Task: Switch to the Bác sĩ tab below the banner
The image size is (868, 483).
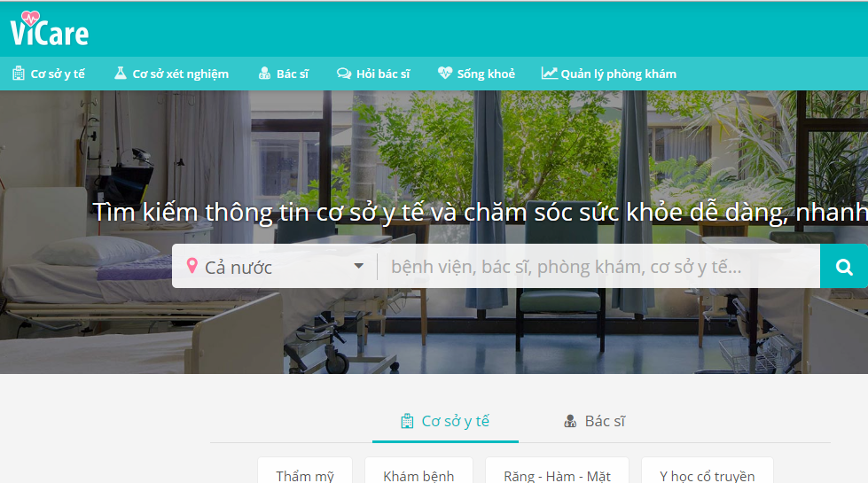Action: click(595, 422)
